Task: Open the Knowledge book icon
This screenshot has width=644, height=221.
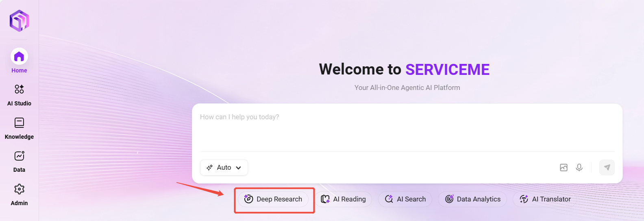Action: pos(19,123)
